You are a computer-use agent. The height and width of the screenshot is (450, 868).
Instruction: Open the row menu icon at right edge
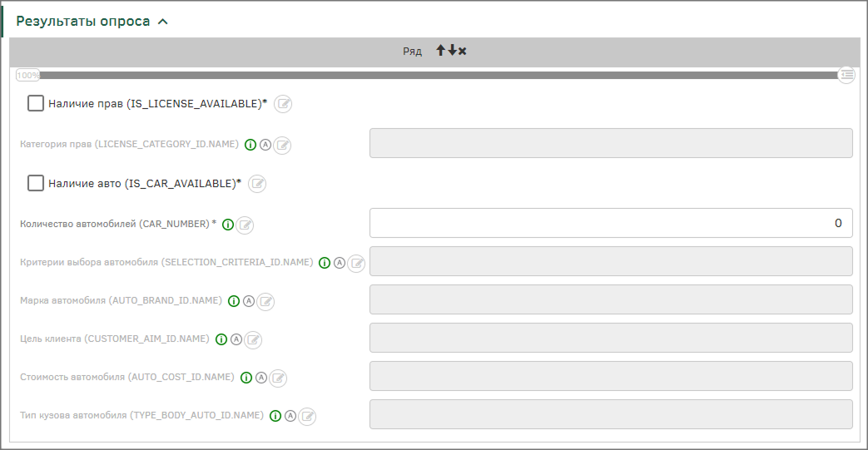pyautogui.click(x=847, y=75)
